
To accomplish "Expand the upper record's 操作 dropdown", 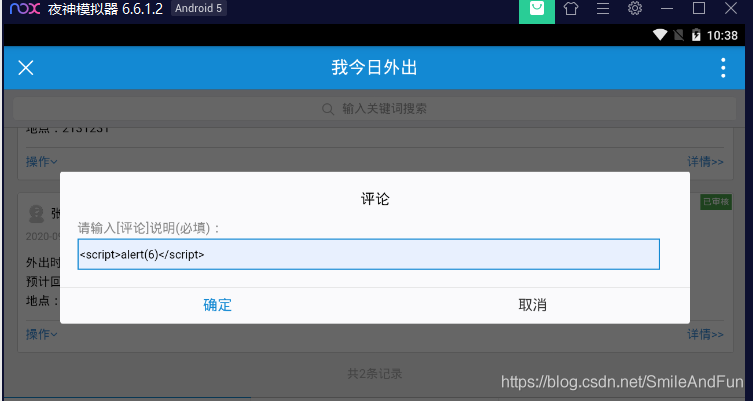I will 41,161.
